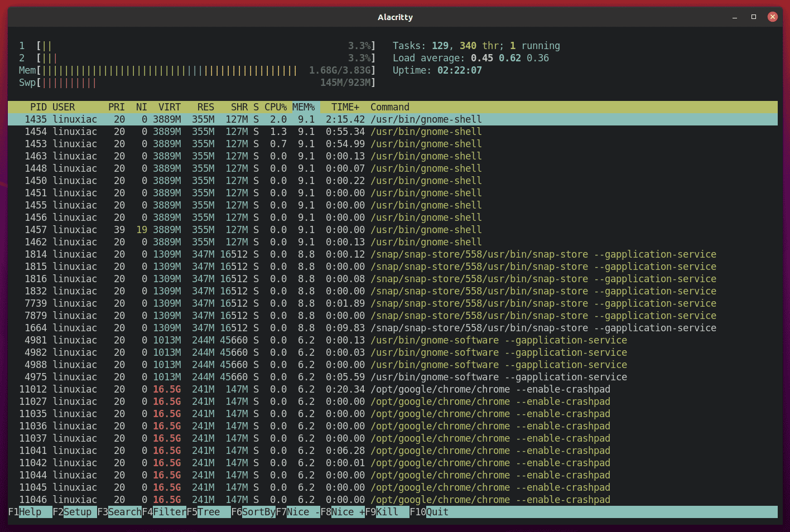
Task: Toggle tree view with F5Tree
Action: pos(204,511)
